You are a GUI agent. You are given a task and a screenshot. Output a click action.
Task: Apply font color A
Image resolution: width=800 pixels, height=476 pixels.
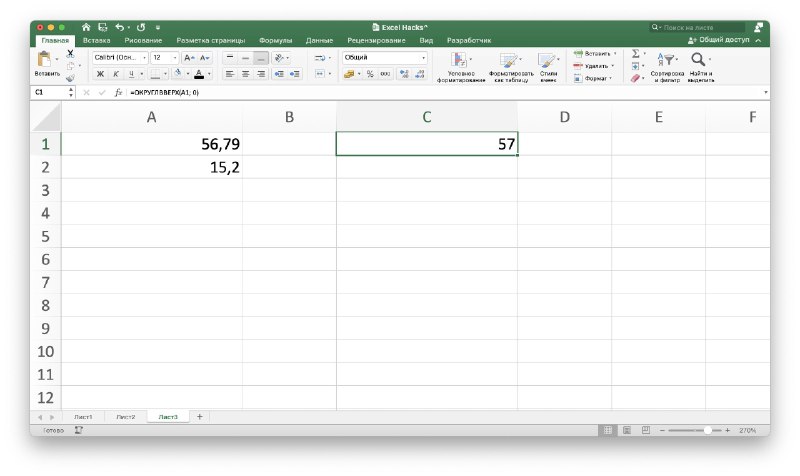pyautogui.click(x=199, y=74)
